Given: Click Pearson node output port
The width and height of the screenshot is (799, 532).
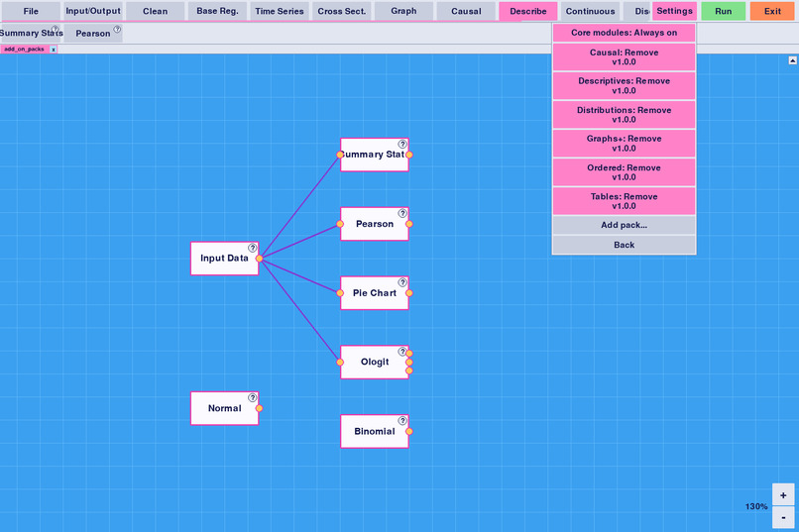Looking at the screenshot, I should click(x=409, y=224).
